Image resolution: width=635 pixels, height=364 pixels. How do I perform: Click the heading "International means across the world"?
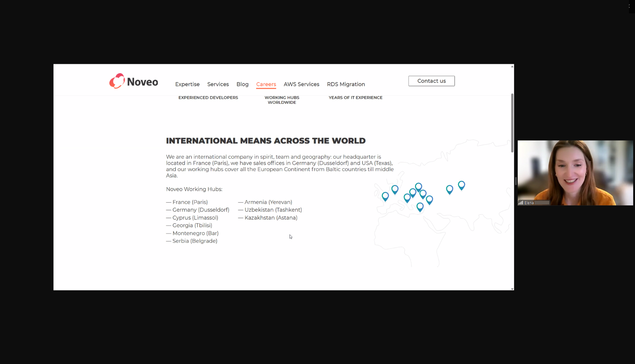266,141
